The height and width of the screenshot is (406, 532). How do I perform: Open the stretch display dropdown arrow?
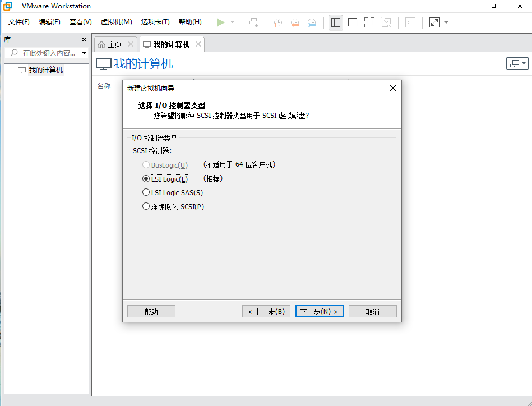click(x=446, y=22)
